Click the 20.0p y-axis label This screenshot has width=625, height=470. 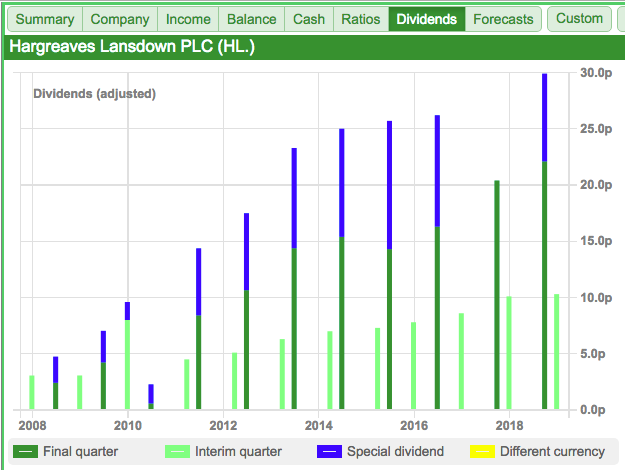coord(596,185)
